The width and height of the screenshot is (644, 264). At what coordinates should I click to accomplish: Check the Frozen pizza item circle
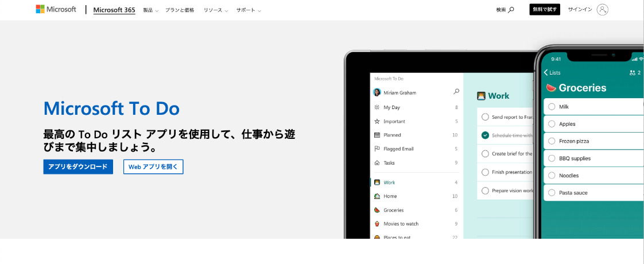point(552,141)
